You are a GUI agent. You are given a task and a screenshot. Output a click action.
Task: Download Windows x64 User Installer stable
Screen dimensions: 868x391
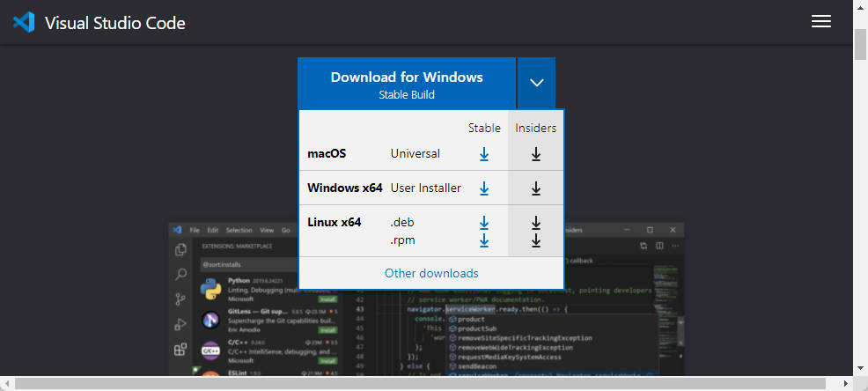coord(484,188)
